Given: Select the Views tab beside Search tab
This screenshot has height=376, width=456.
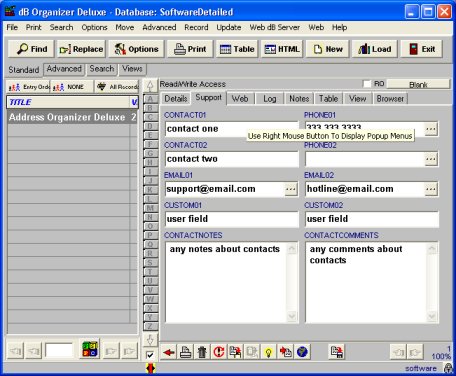Looking at the screenshot, I should pos(132,69).
